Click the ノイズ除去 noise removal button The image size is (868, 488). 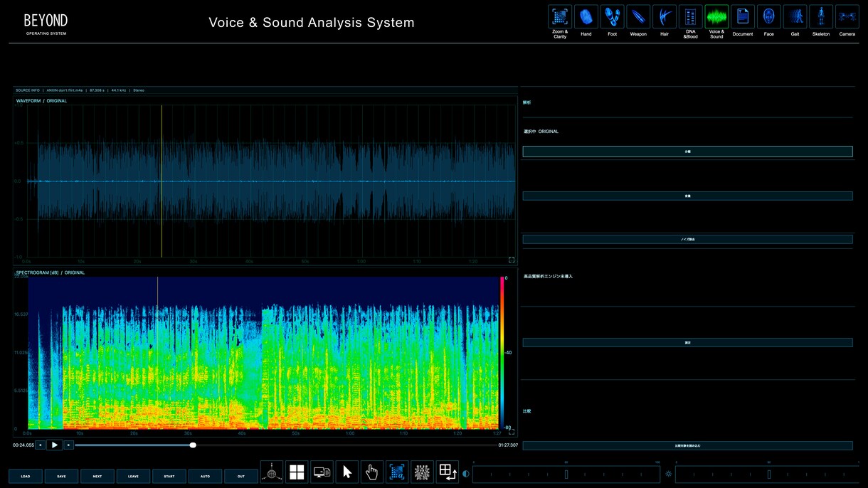point(687,240)
